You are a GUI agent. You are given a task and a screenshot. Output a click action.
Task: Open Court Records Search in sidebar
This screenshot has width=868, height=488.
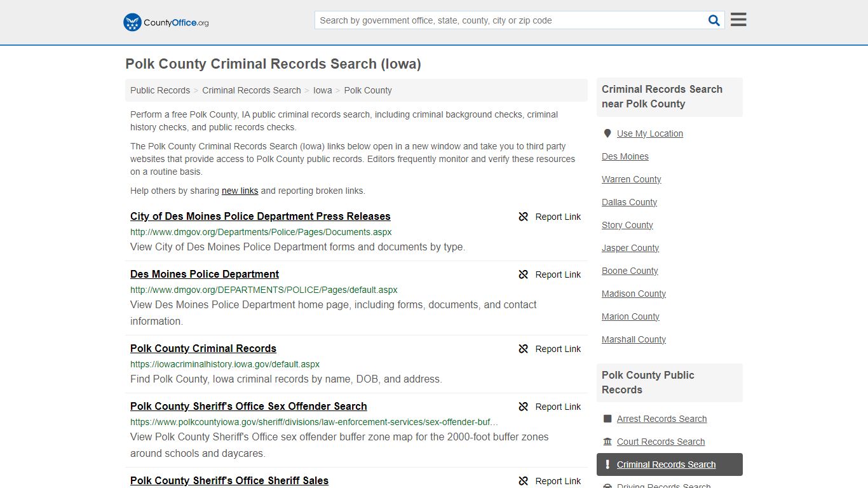(661, 442)
